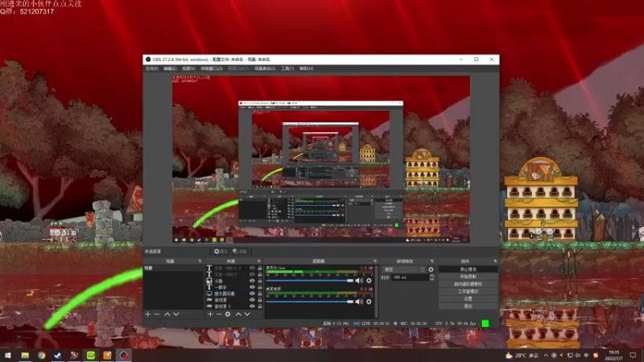Float the 控件 dock panel icon
This screenshot has height=362, width=644.
pyautogui.click(x=495, y=261)
